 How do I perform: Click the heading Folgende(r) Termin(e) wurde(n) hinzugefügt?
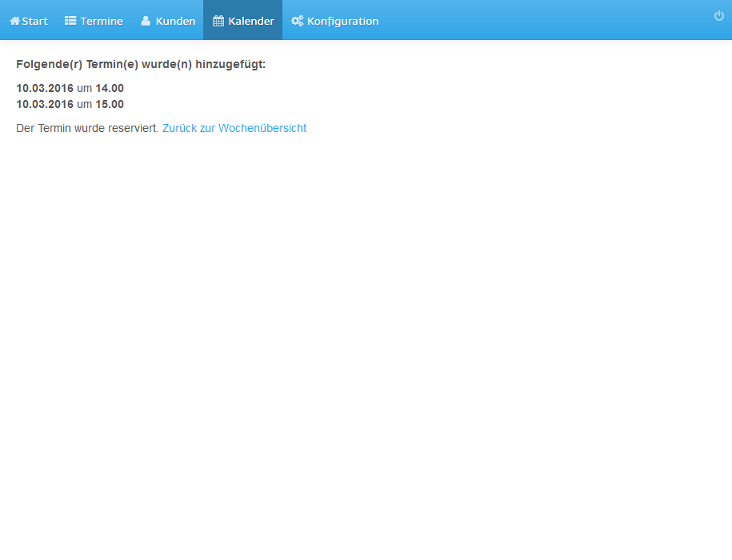pyautogui.click(x=141, y=64)
